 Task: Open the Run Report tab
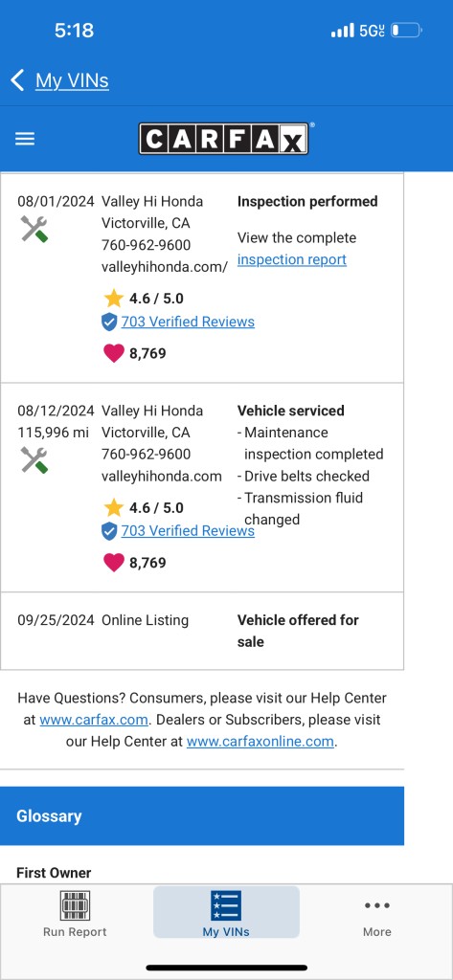tap(75, 913)
